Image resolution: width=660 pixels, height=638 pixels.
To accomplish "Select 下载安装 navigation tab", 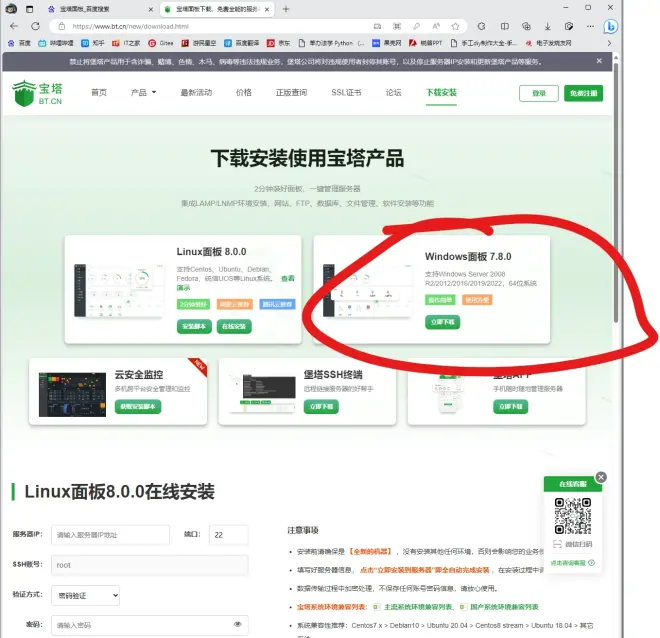I will tap(441, 93).
